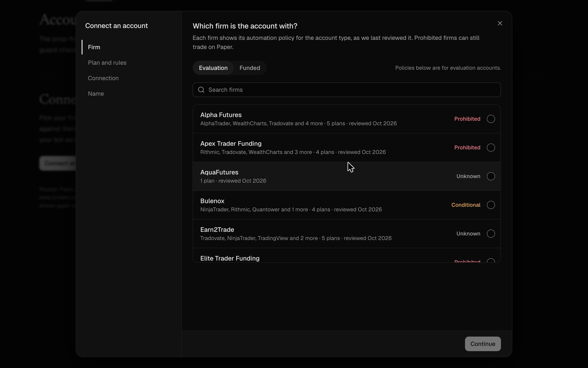588x368 pixels.
Task: Switch to the Funded tab
Action: pyautogui.click(x=250, y=68)
